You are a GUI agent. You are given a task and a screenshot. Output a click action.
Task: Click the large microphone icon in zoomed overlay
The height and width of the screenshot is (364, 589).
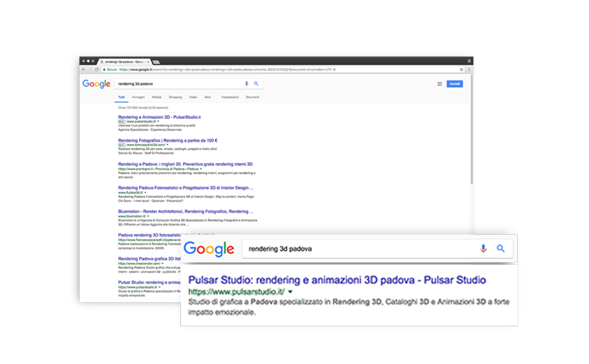pyautogui.click(x=483, y=249)
